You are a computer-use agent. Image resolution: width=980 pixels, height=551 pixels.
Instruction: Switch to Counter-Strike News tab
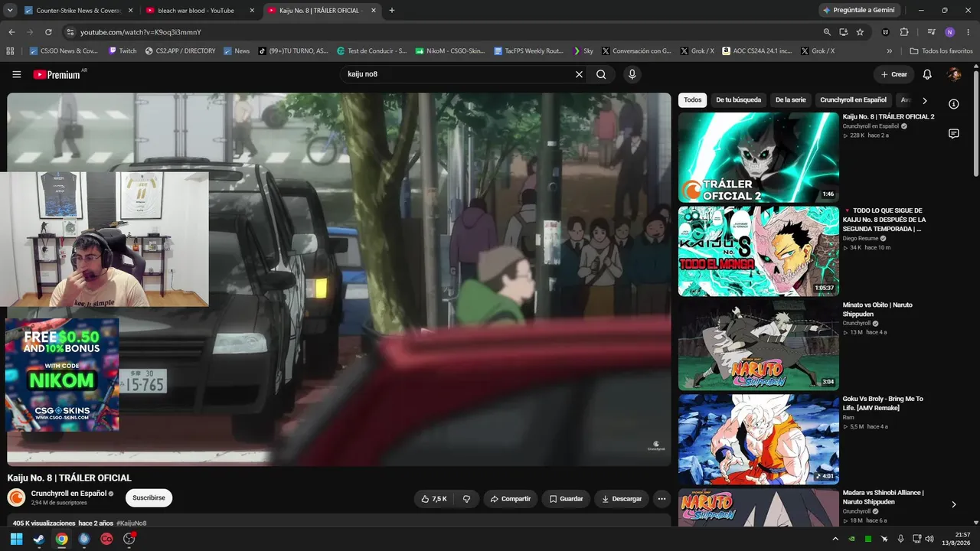[x=79, y=11]
